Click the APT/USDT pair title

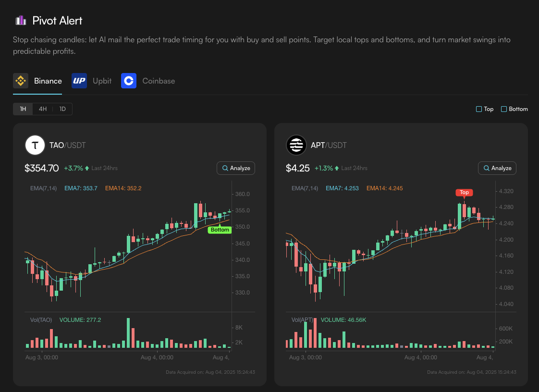329,145
